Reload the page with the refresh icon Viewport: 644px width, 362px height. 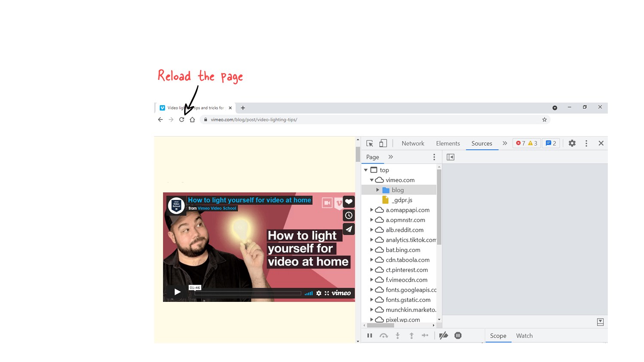(x=182, y=120)
